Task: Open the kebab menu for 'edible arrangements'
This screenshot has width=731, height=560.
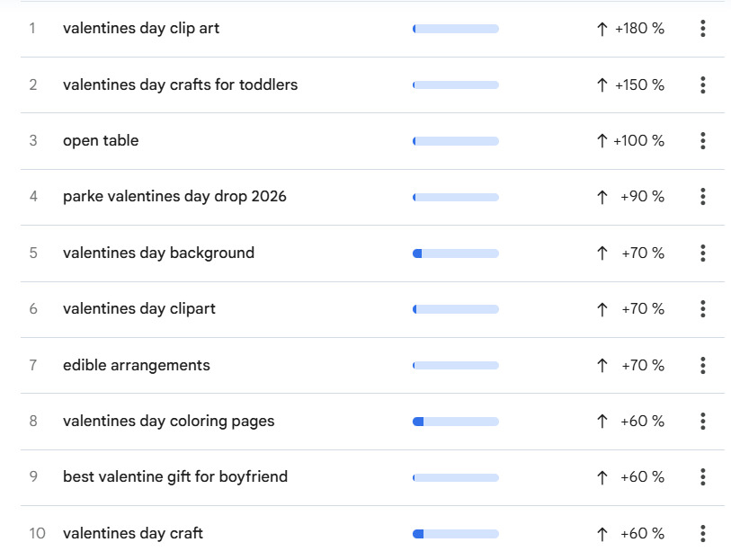Action: pos(702,365)
